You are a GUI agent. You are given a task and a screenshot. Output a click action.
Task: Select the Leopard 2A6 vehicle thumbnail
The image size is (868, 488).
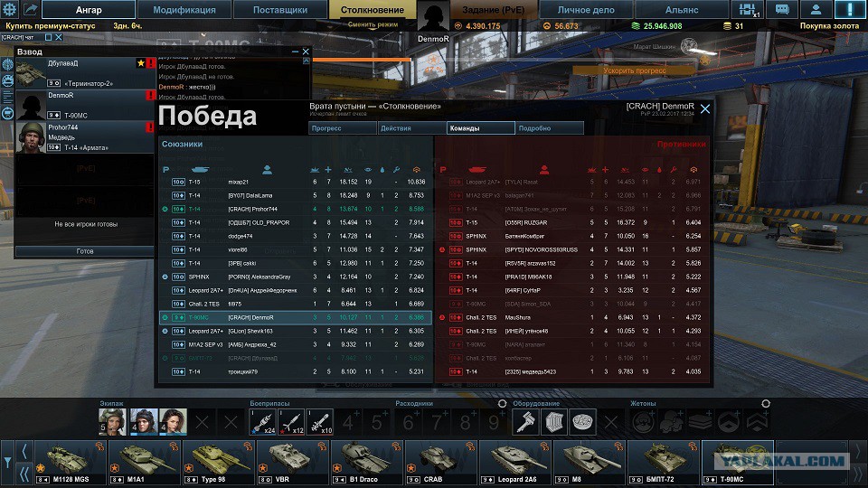point(515,463)
